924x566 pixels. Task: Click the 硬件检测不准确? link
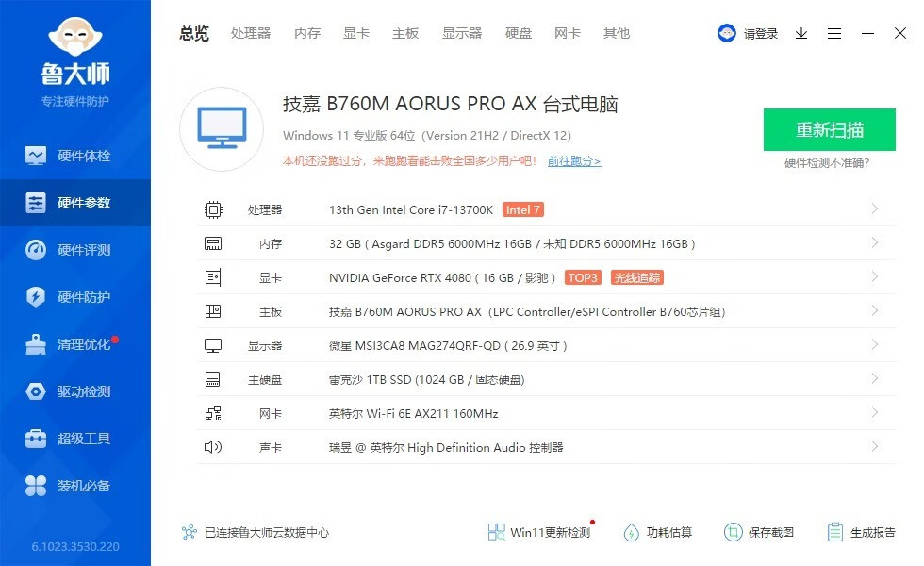(827, 162)
